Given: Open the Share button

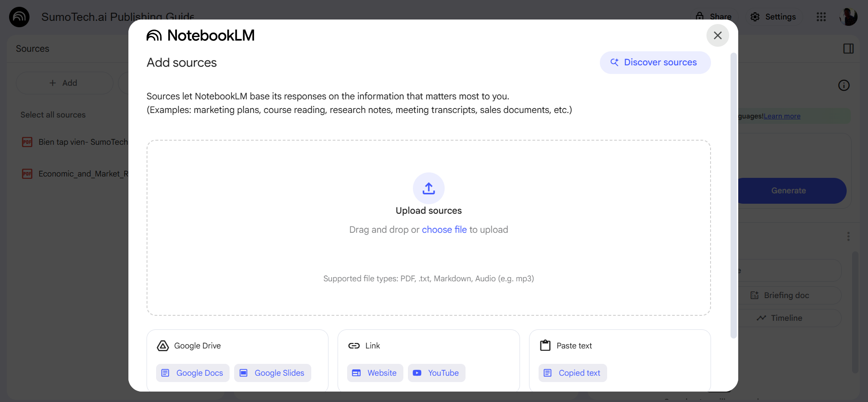Looking at the screenshot, I should [714, 17].
